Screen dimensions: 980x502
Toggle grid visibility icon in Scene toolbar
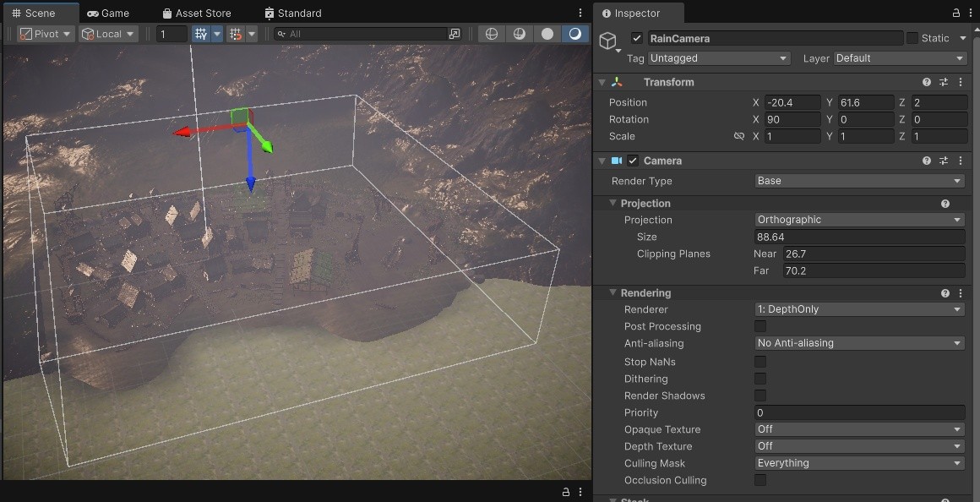[x=200, y=34]
